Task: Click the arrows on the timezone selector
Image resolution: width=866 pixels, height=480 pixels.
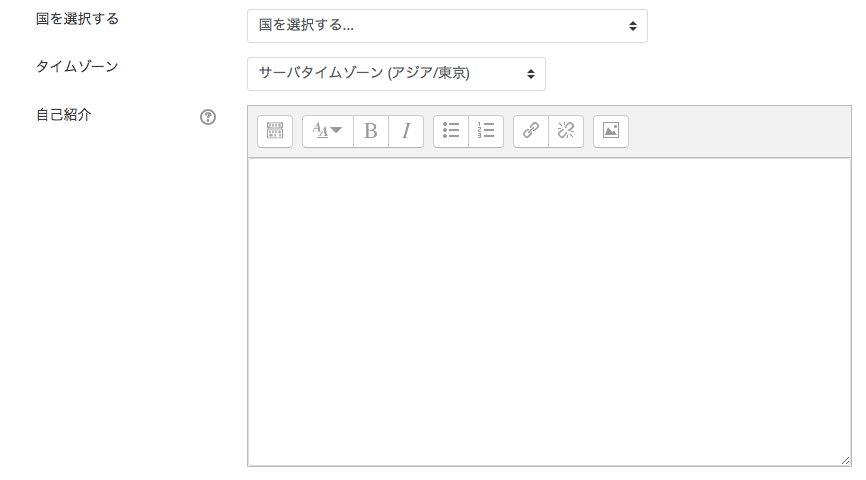Action: 530,73
